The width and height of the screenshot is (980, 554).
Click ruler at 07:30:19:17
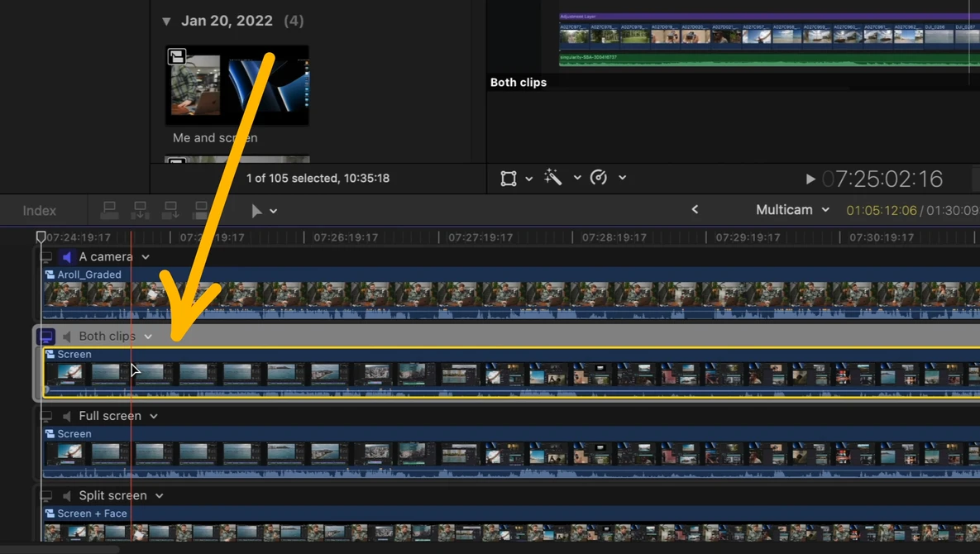pos(882,237)
